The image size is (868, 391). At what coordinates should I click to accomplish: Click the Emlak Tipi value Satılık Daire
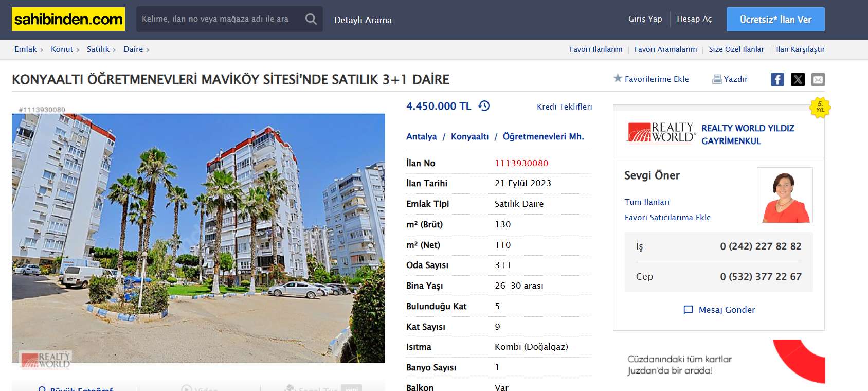coord(519,204)
